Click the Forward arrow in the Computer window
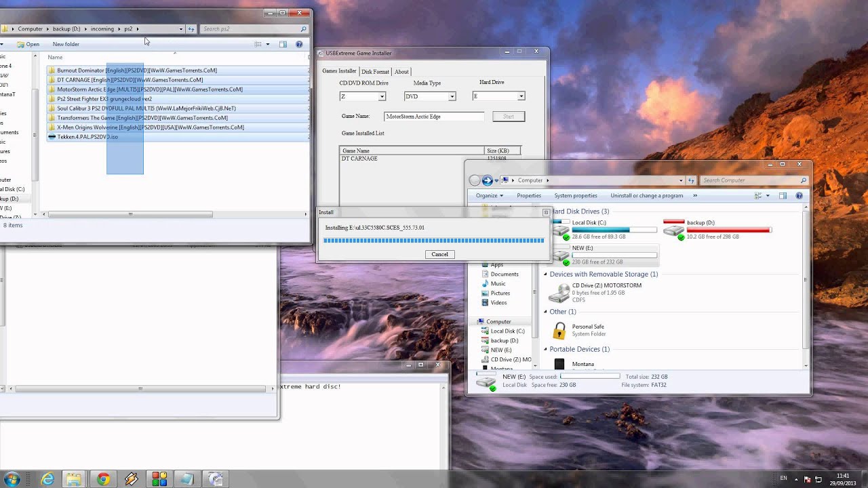The height and width of the screenshot is (488, 868). (x=487, y=180)
